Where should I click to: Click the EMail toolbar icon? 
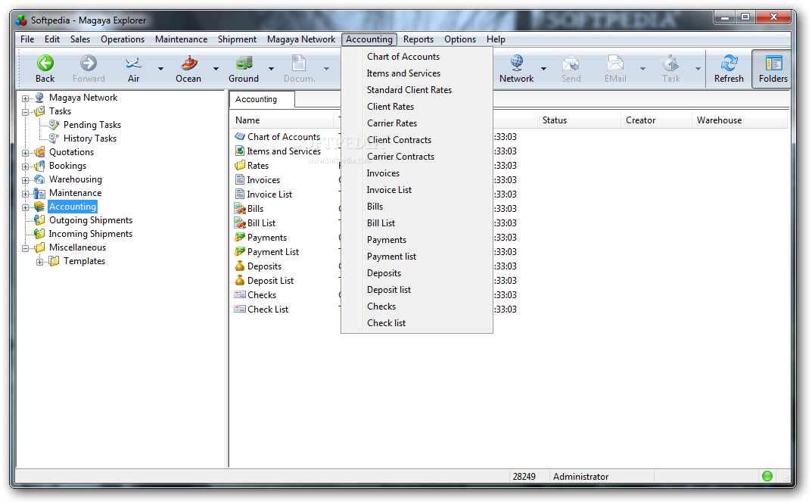click(615, 64)
